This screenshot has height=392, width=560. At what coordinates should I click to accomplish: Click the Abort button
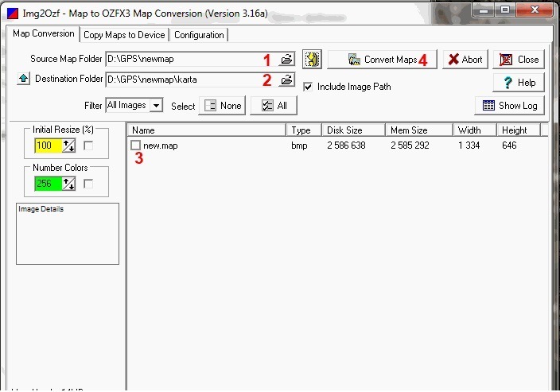(465, 60)
